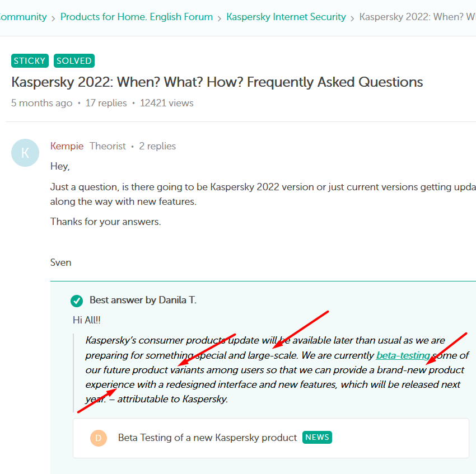Image resolution: width=476 pixels, height=474 pixels.
Task: Open Products for Home. English Forum breadcrumb
Action: click(137, 17)
